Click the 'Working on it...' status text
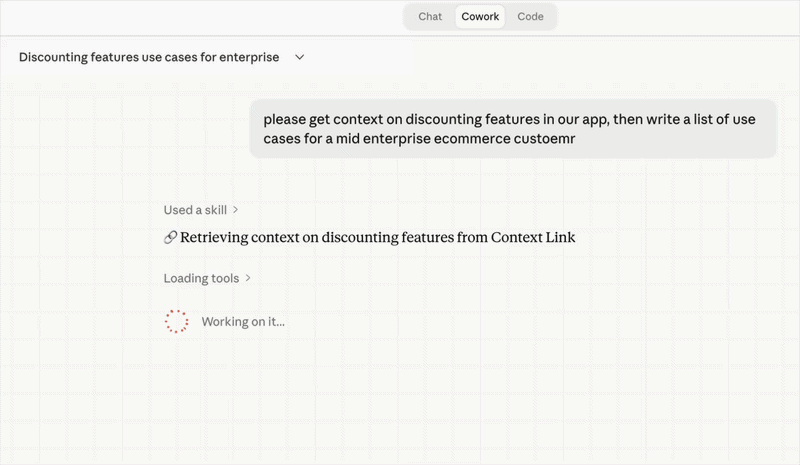The width and height of the screenshot is (800, 465). tap(243, 322)
